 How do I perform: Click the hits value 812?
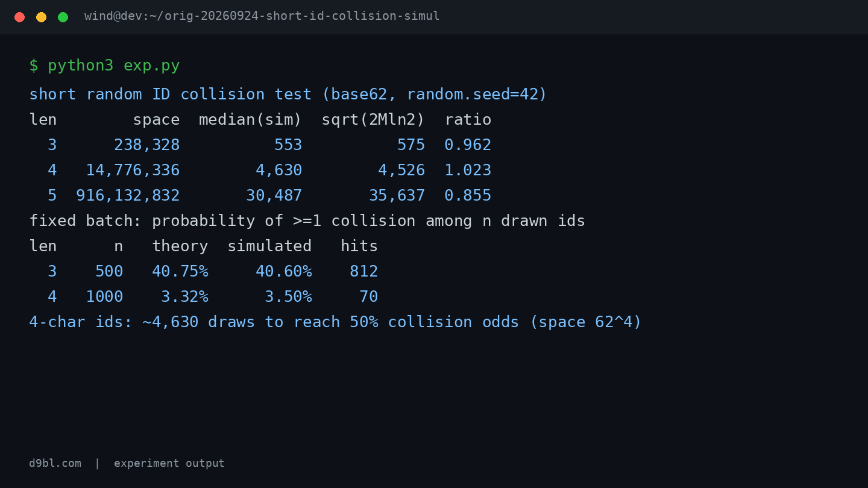(x=364, y=272)
